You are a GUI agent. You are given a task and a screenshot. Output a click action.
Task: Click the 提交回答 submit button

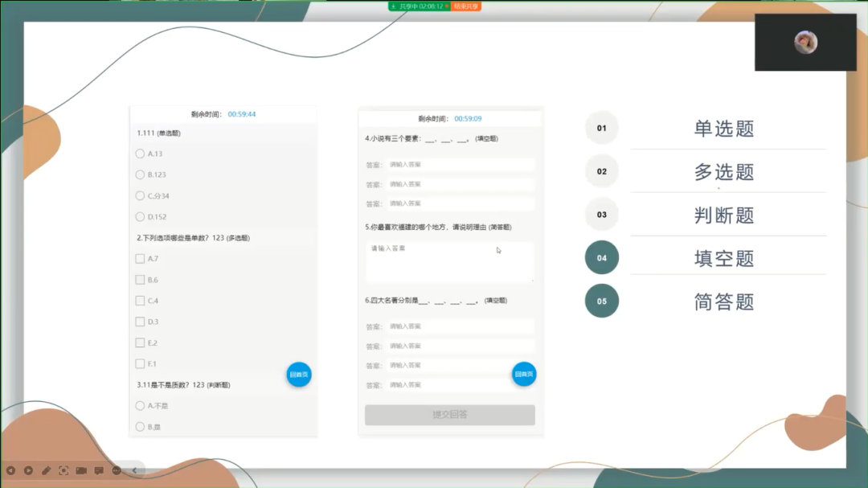449,414
